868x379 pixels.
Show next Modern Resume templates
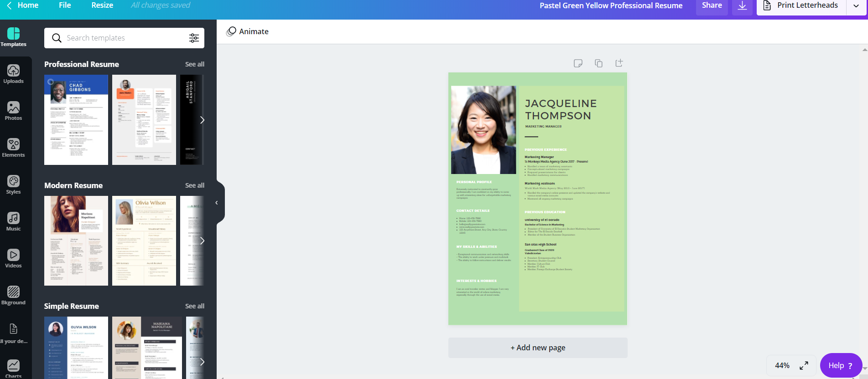(x=202, y=241)
